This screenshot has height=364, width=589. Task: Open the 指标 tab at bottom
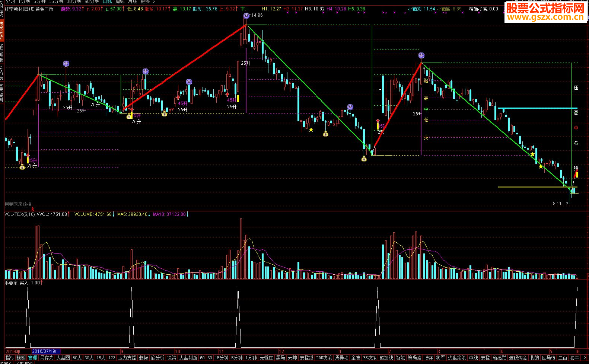pyautogui.click(x=10, y=358)
